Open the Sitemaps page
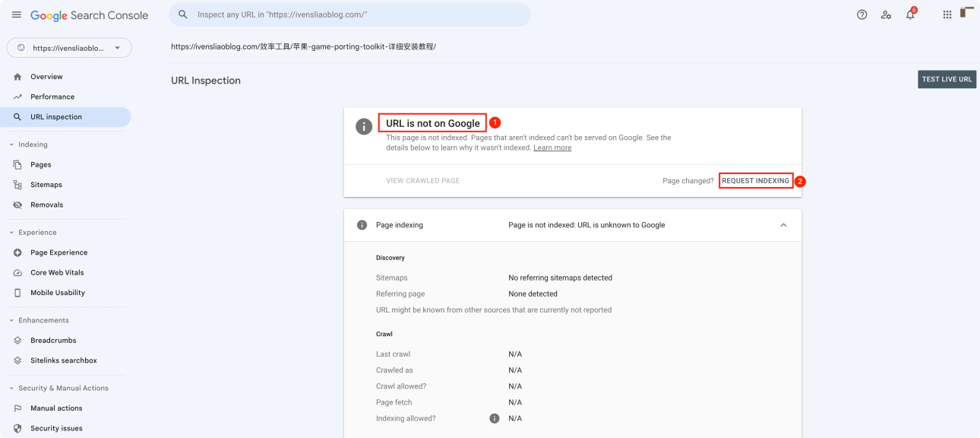 (x=46, y=185)
